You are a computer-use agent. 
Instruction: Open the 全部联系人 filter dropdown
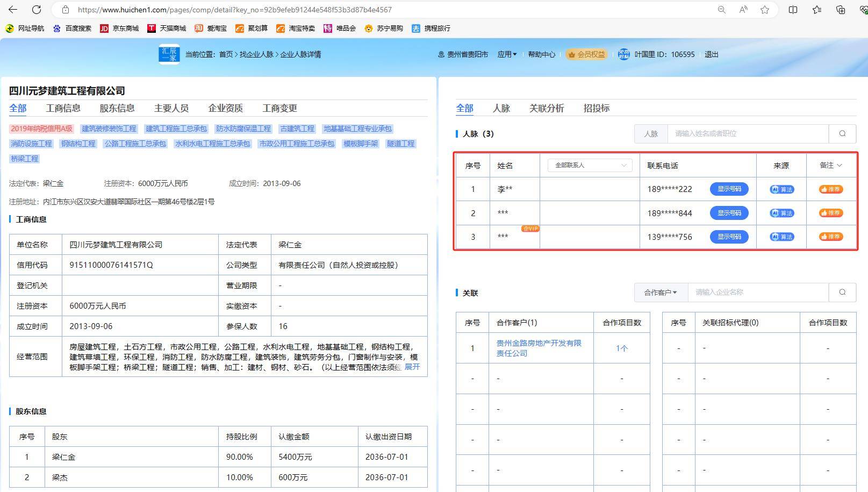(x=590, y=165)
